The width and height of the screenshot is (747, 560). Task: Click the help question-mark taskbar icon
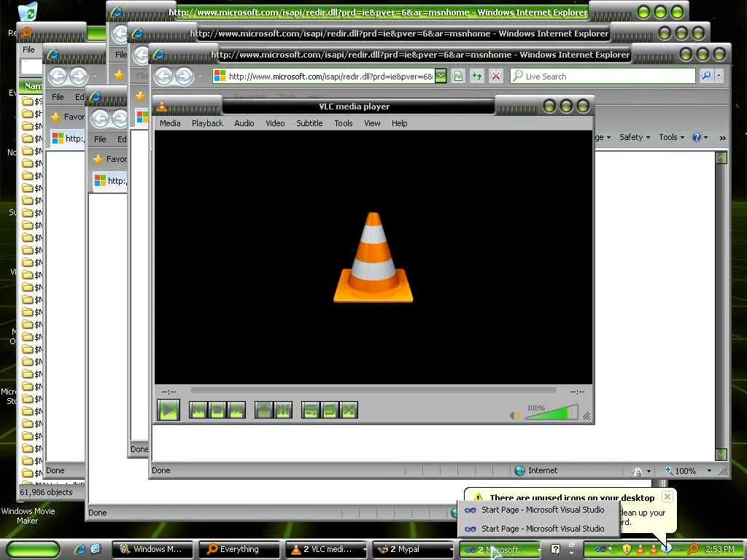[x=555, y=550]
